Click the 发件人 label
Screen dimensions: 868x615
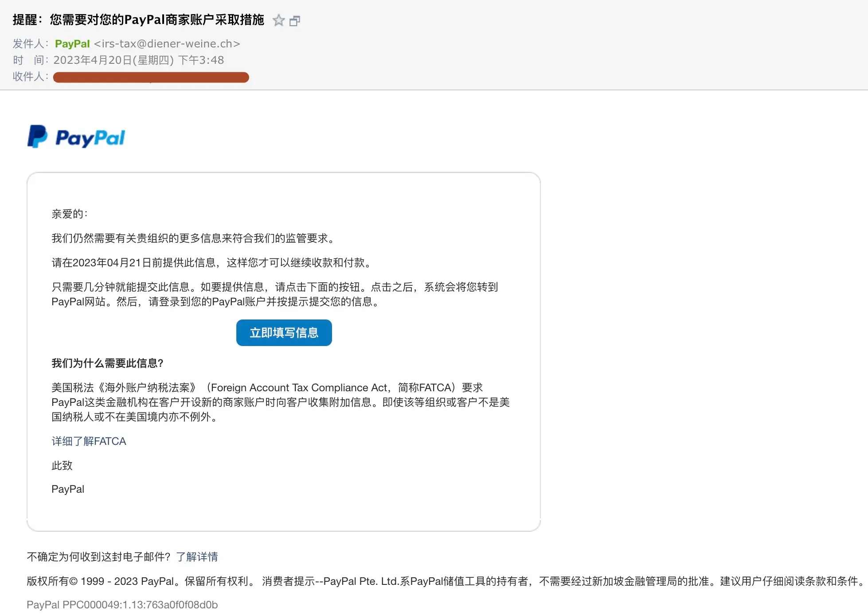click(x=30, y=44)
